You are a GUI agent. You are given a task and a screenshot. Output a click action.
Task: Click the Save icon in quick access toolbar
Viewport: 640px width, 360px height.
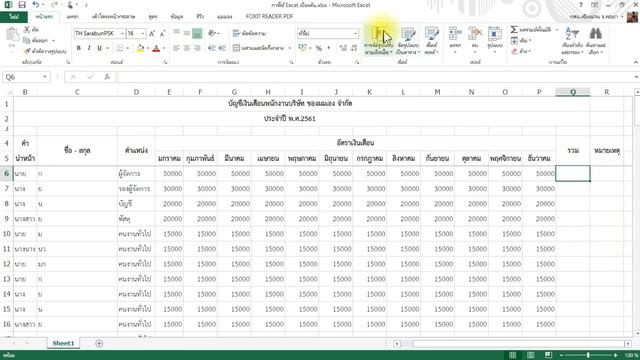(x=22, y=5)
